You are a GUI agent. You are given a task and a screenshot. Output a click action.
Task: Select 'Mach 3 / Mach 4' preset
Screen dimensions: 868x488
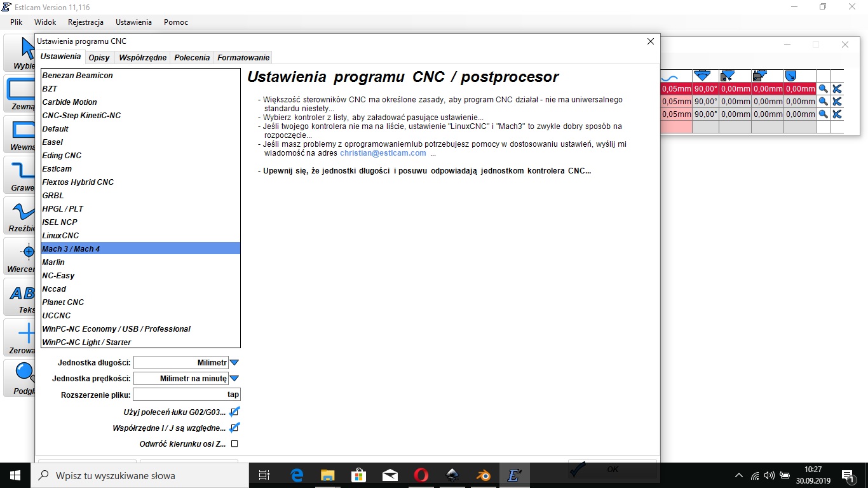tap(140, 249)
